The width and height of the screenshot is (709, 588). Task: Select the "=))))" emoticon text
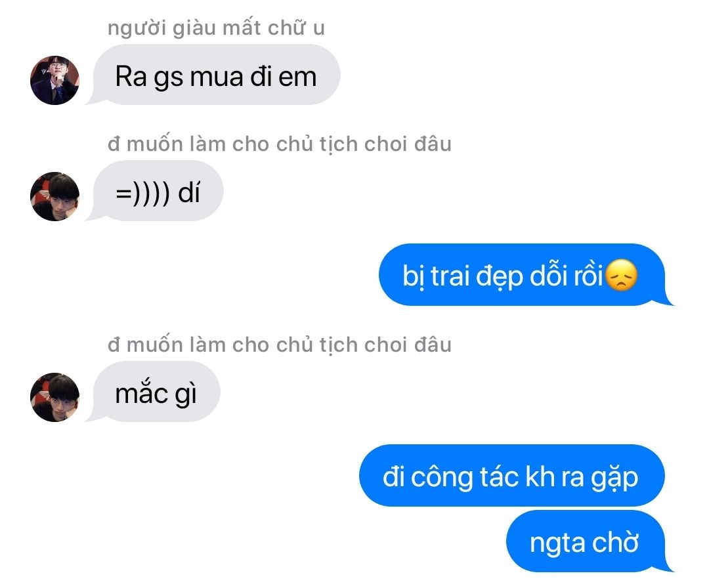pyautogui.click(x=143, y=194)
